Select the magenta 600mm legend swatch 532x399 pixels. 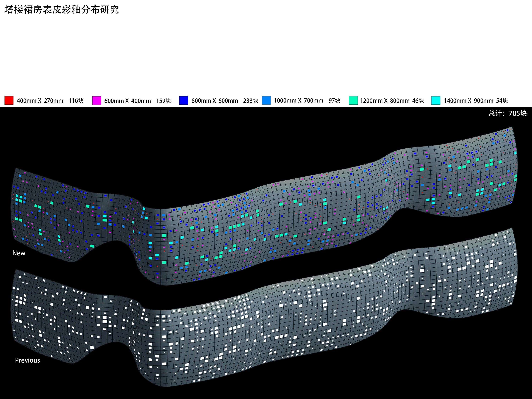97,101
